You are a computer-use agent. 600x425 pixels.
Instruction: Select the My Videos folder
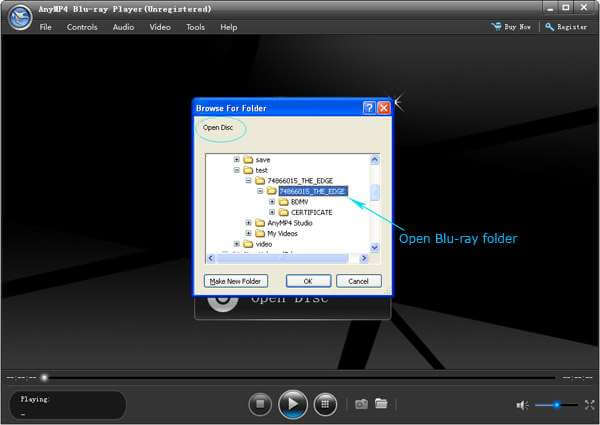[x=282, y=233]
